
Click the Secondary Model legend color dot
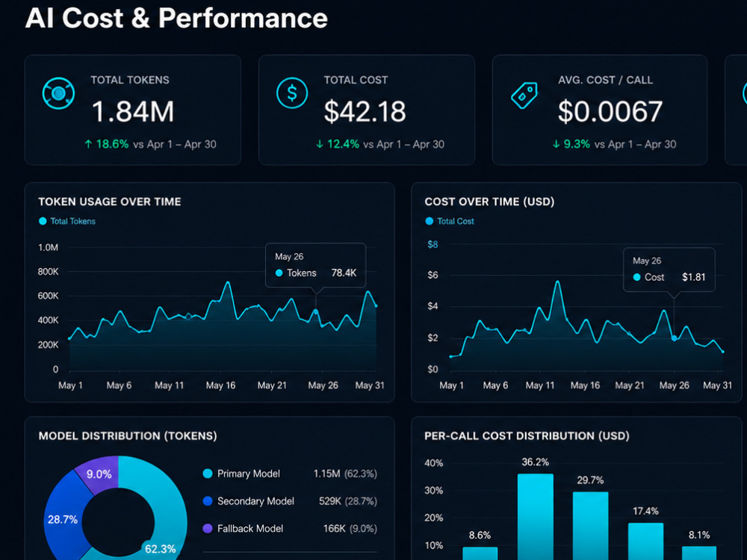coord(207,501)
